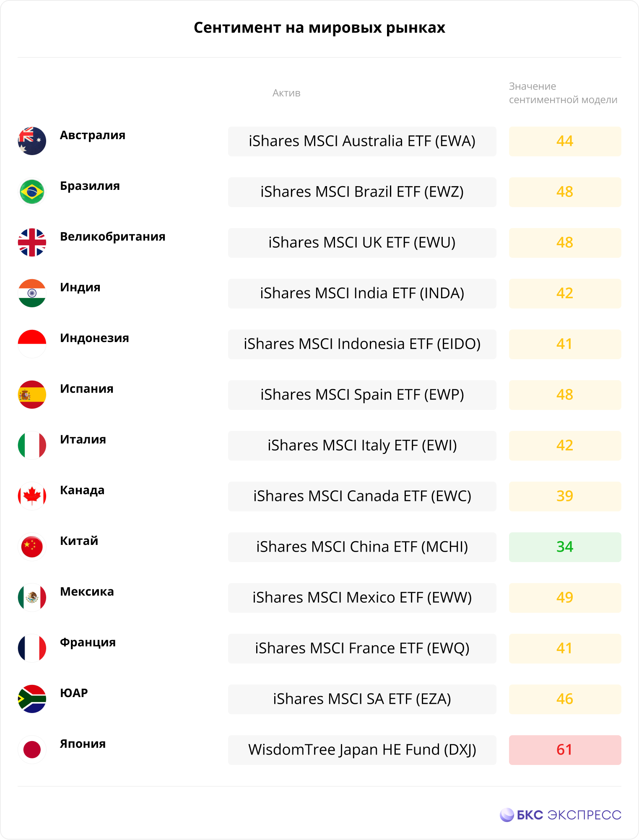This screenshot has height=840, width=639.
Task: Select the South Africa flag icon
Action: tap(32, 699)
